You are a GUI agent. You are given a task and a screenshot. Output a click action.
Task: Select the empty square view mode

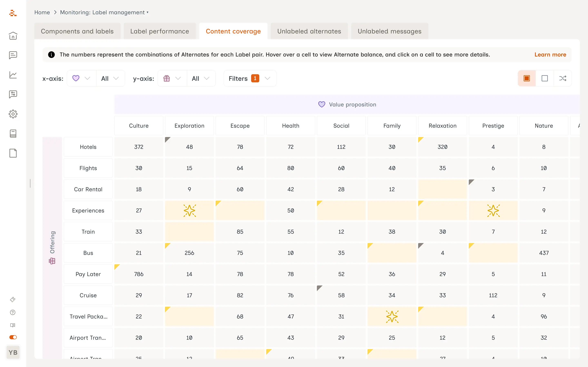point(545,78)
